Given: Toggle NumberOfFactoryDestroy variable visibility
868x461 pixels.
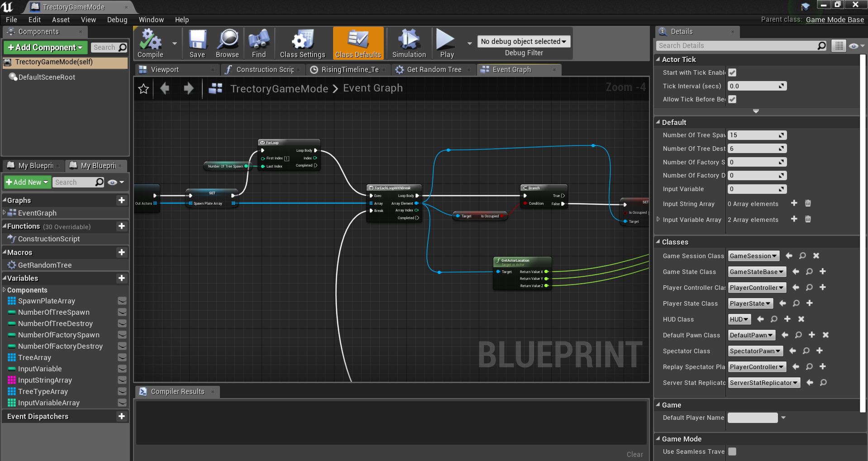Looking at the screenshot, I should pyautogui.click(x=122, y=346).
